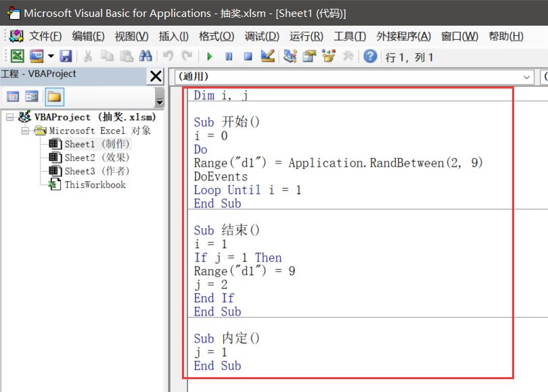
Task: Click the View Object icon in the project panel
Action: 32,97
